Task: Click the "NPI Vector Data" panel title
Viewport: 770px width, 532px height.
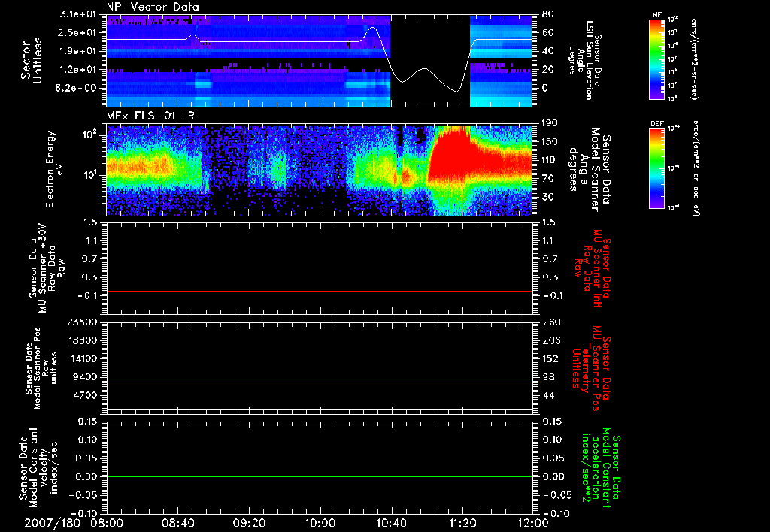Action: [153, 7]
